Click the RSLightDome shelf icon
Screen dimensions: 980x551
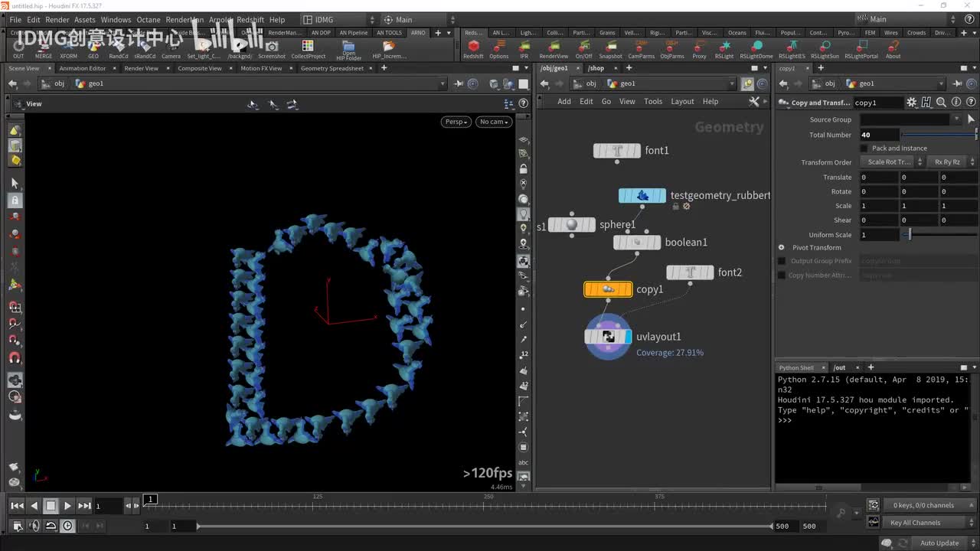tap(756, 47)
